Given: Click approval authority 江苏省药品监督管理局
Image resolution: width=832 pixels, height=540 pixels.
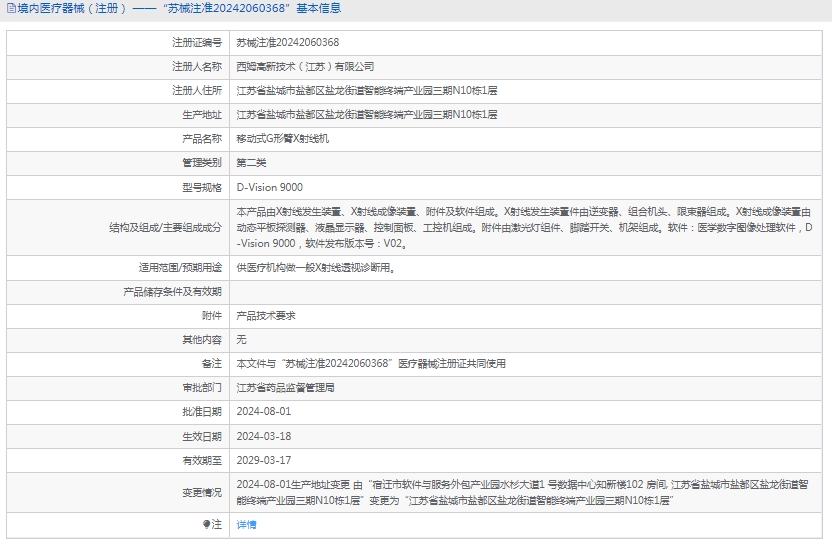Looking at the screenshot, I should click(x=285, y=387).
